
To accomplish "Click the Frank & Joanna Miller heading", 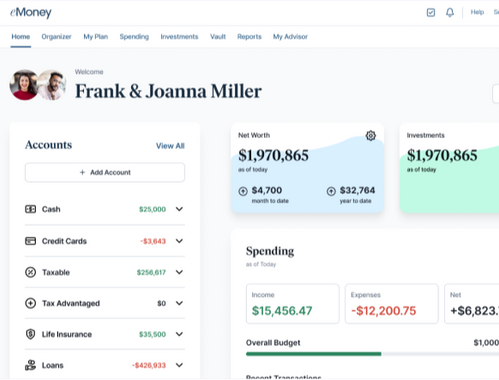I will click(168, 91).
